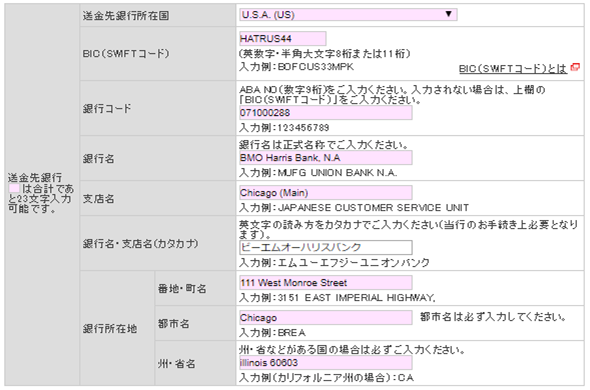
Task: Click the dropdown arrow of the U.S.A. (US) selector
Action: tap(448, 14)
